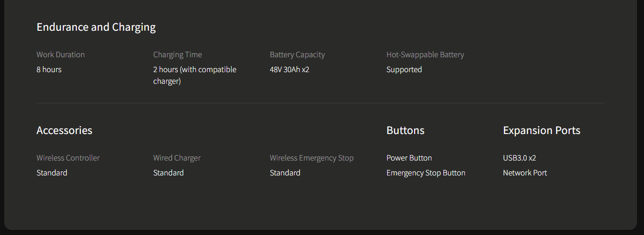Select the Hot-Swappable Battery label
Image resolution: width=644 pixels, height=235 pixels.
point(425,54)
